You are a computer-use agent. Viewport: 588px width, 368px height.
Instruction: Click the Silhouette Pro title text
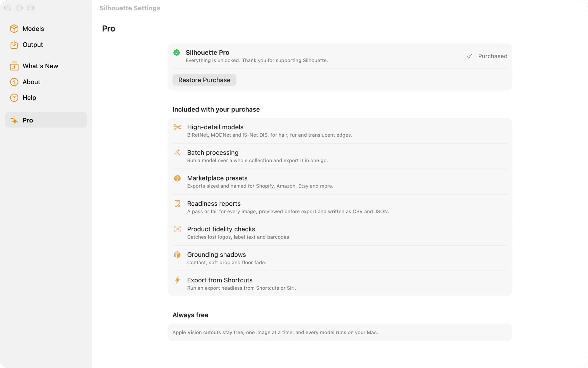(208, 52)
